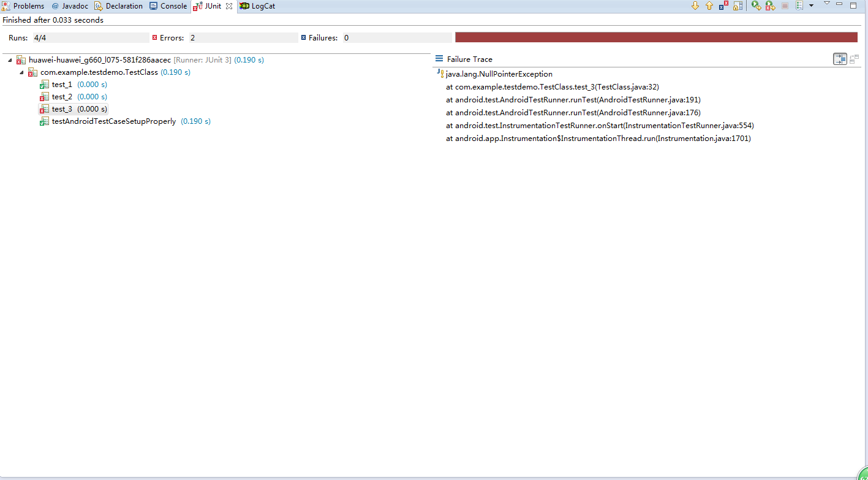Click the NullPointerException exception icon
The image size is (868, 480).
pyautogui.click(x=440, y=74)
